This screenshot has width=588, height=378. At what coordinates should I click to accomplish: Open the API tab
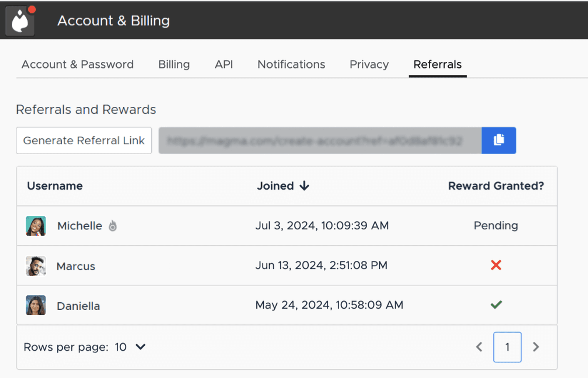(224, 64)
